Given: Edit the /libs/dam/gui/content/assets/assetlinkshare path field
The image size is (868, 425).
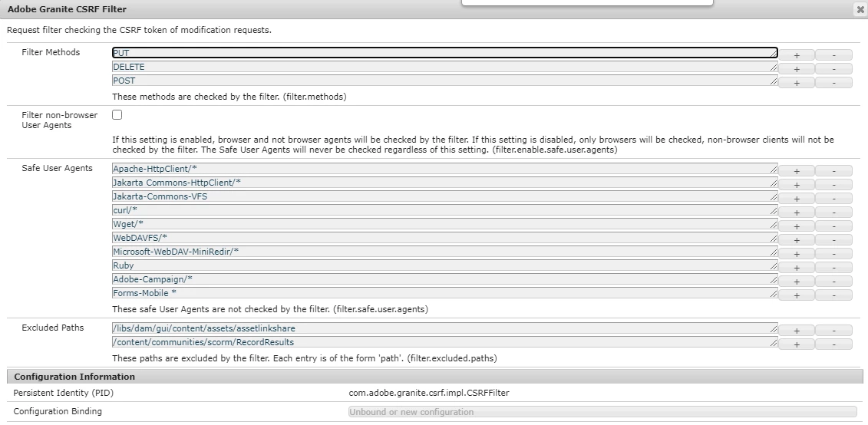Looking at the screenshot, I should (x=444, y=328).
